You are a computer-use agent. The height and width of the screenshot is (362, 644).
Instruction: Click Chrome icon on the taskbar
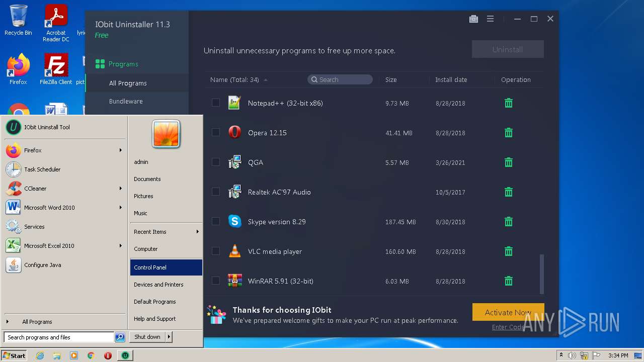pos(91,355)
